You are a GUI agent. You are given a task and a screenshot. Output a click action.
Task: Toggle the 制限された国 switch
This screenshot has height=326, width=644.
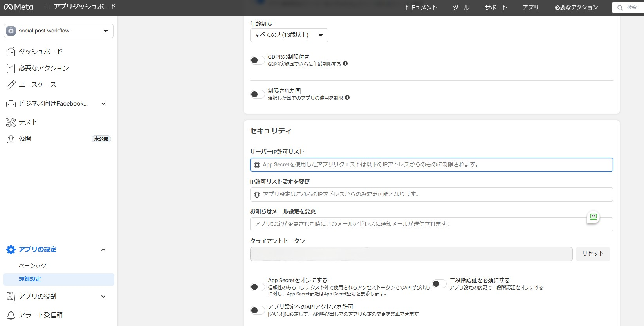point(257,94)
